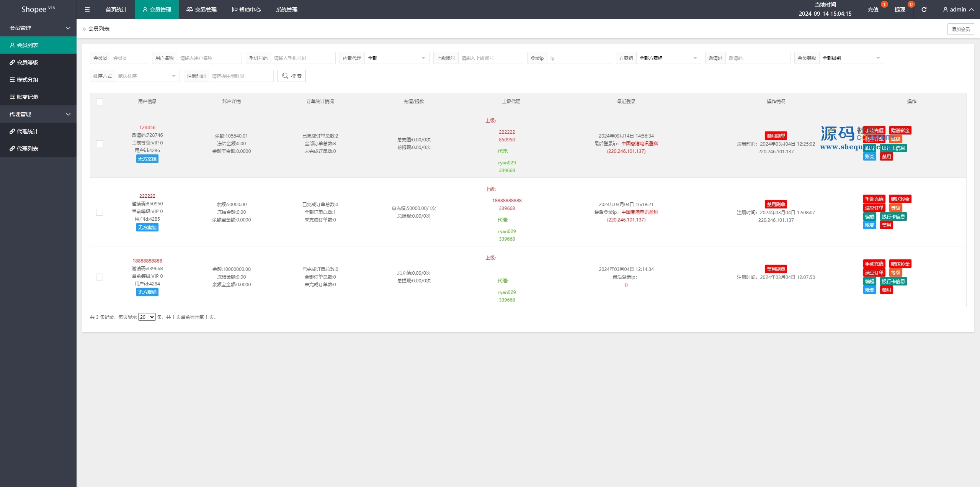
Task: Switch to 交易管理 top menu
Action: [x=202, y=10]
